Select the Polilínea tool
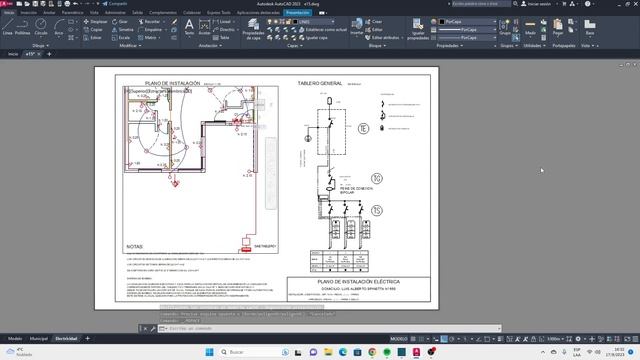The height and width of the screenshot is (360, 640). [x=22, y=27]
